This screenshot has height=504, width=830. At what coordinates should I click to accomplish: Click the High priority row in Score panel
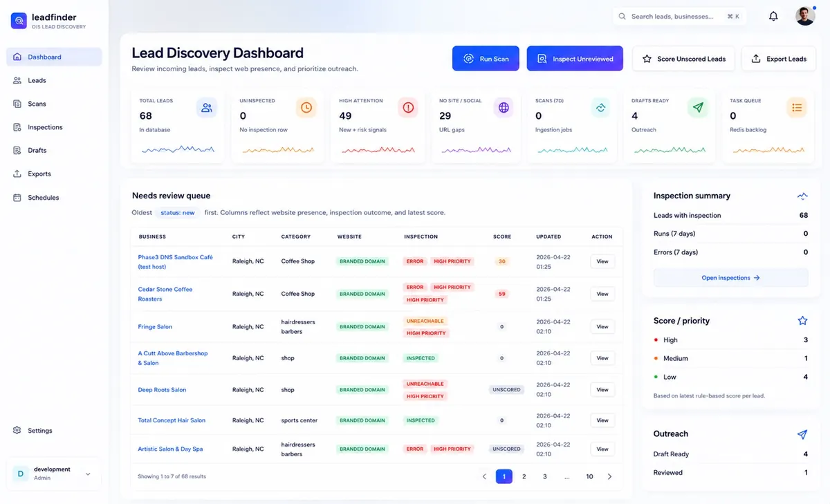click(x=730, y=340)
